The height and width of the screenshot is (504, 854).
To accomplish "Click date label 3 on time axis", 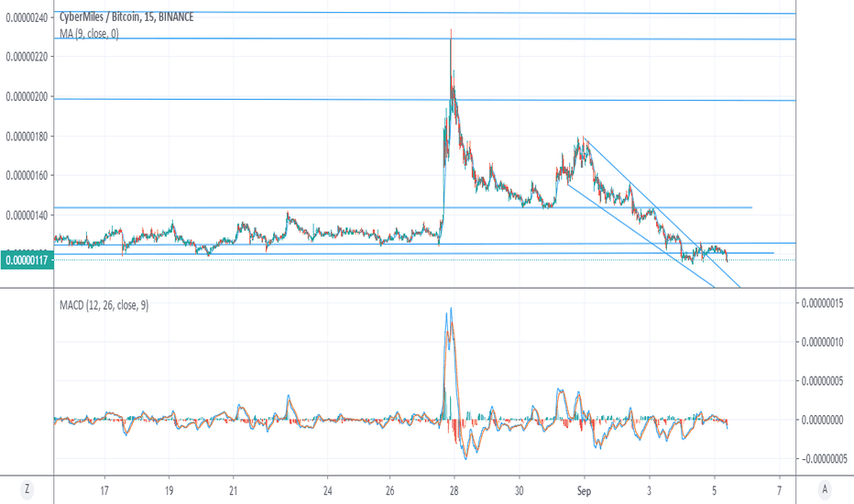I will 650,491.
